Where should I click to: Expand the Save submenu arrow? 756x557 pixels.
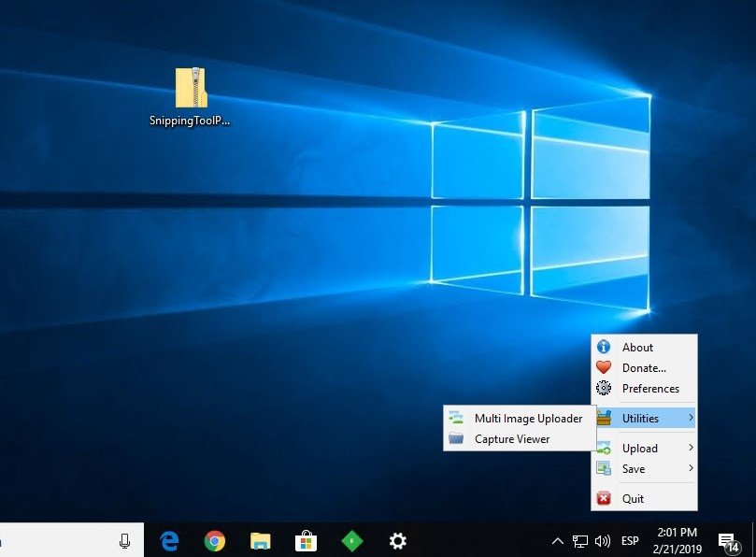click(x=691, y=468)
